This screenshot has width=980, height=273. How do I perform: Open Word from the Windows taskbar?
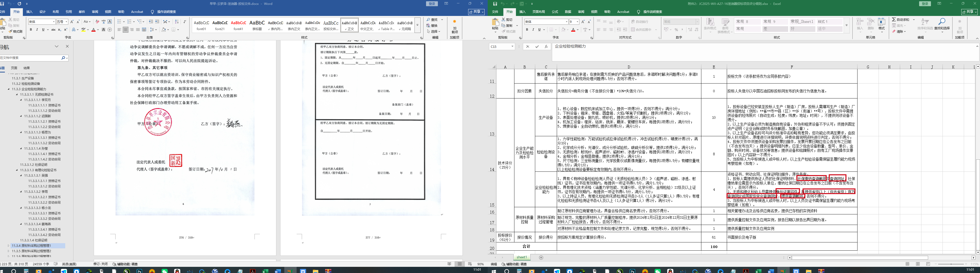[278, 271]
